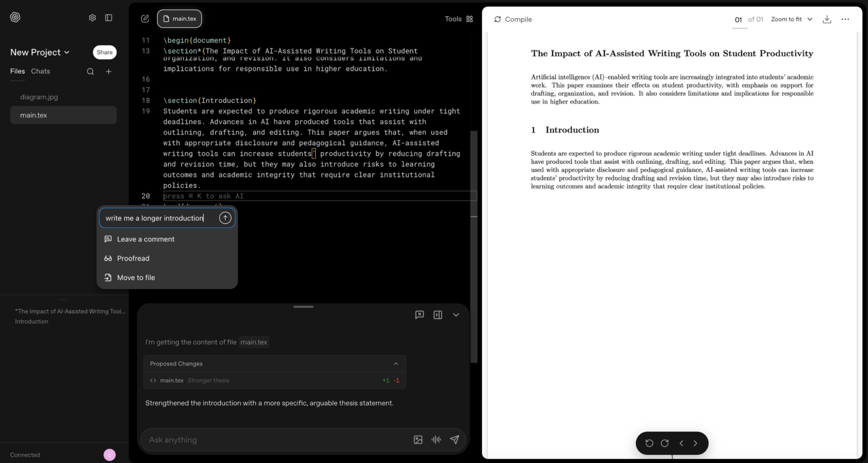Select Proofread from the popup menu
The height and width of the screenshot is (463, 868).
coord(133,258)
